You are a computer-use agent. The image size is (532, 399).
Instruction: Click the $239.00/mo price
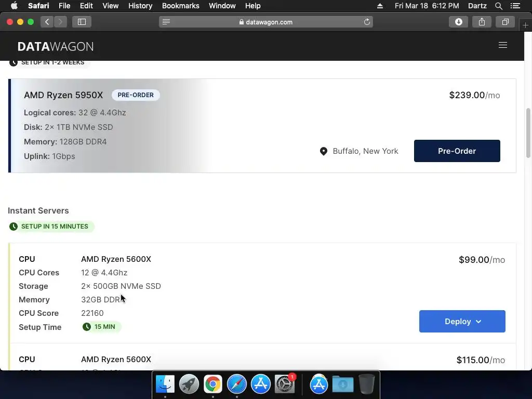474,95
